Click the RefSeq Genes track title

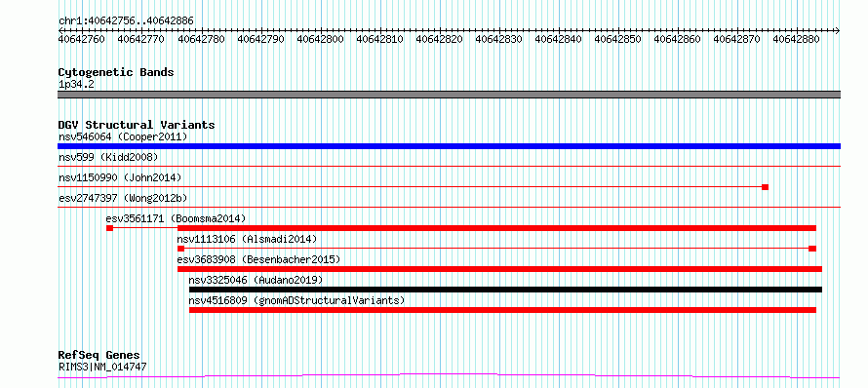[99, 356]
